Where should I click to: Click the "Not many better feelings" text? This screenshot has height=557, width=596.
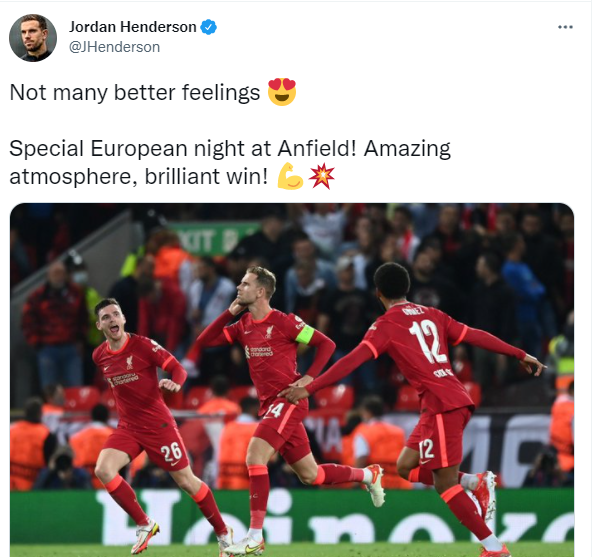point(135,92)
